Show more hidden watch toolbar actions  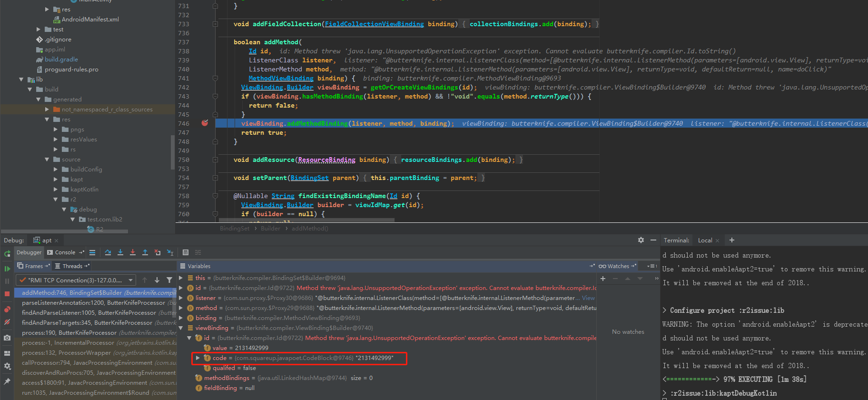click(657, 279)
